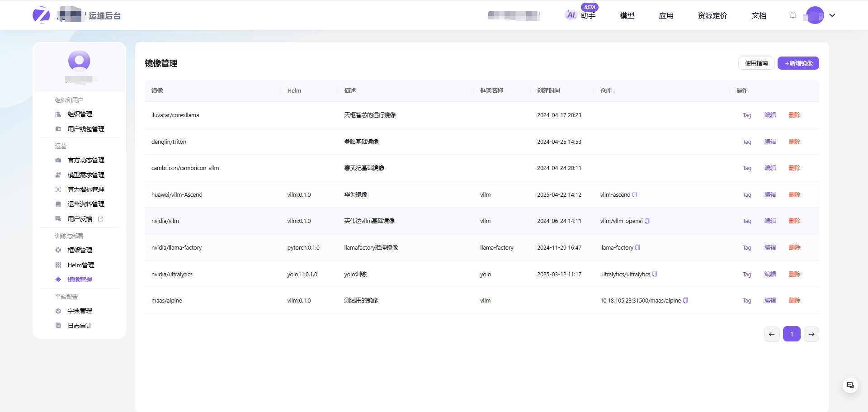
Task: Open Tag for huawei/vllm-Ascend
Action: click(x=747, y=195)
